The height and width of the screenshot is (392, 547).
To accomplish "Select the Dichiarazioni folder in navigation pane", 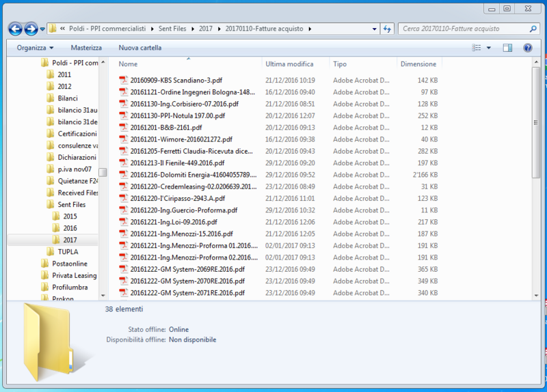I will coord(77,158).
